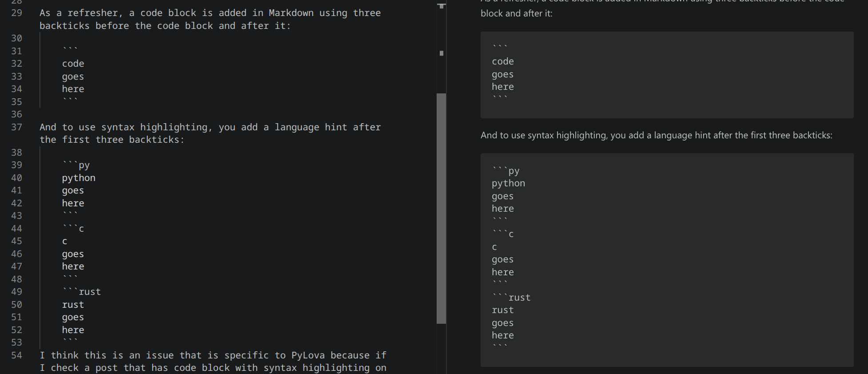Click 'goes' below 'rust' in the preview
868x374 pixels.
(502, 323)
